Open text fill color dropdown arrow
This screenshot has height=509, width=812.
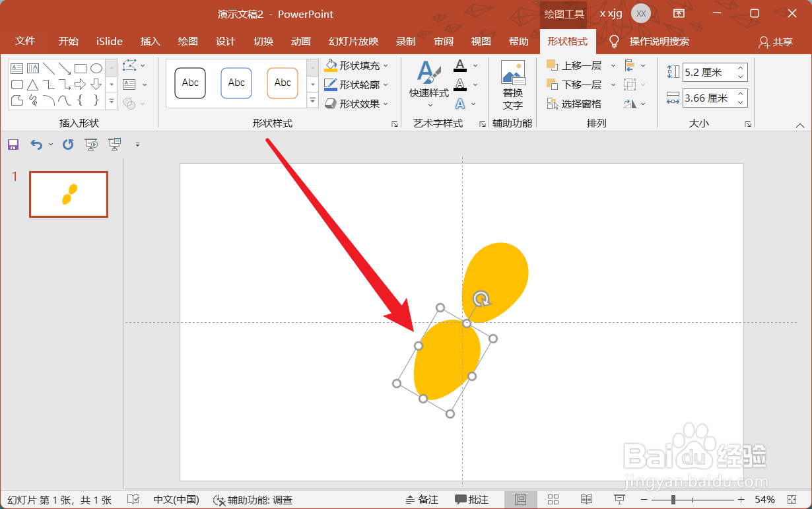pyautogui.click(x=475, y=66)
